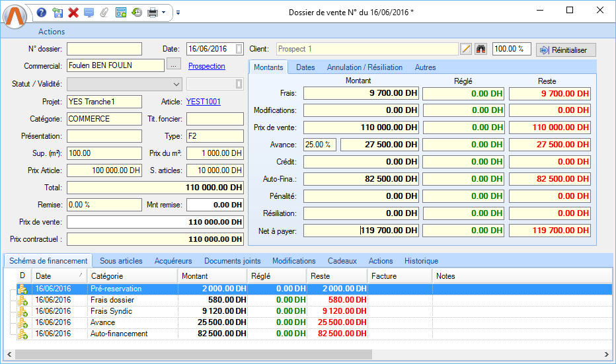Click the Remise percentage input field

coord(104,205)
